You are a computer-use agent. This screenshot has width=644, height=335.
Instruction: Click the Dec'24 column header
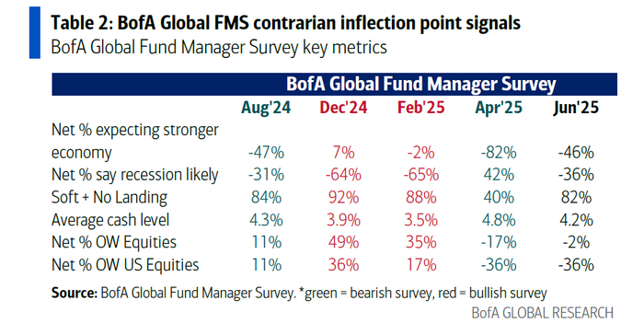tap(343, 108)
